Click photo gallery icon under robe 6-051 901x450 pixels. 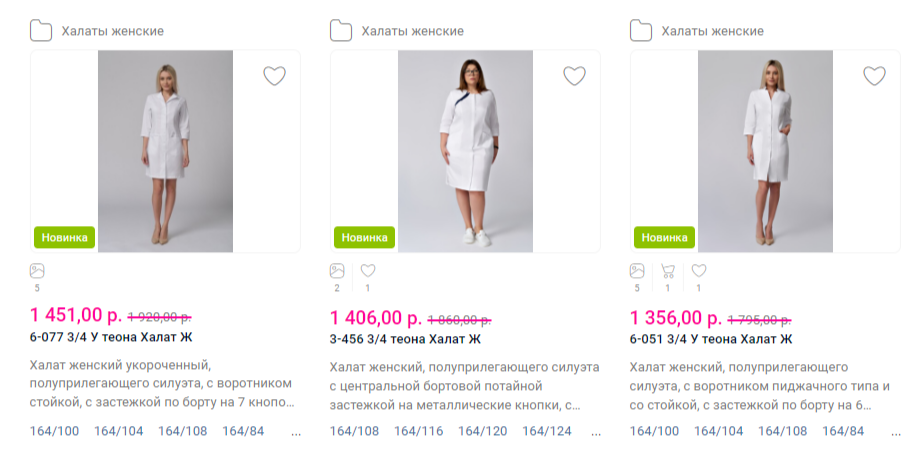[x=638, y=271]
